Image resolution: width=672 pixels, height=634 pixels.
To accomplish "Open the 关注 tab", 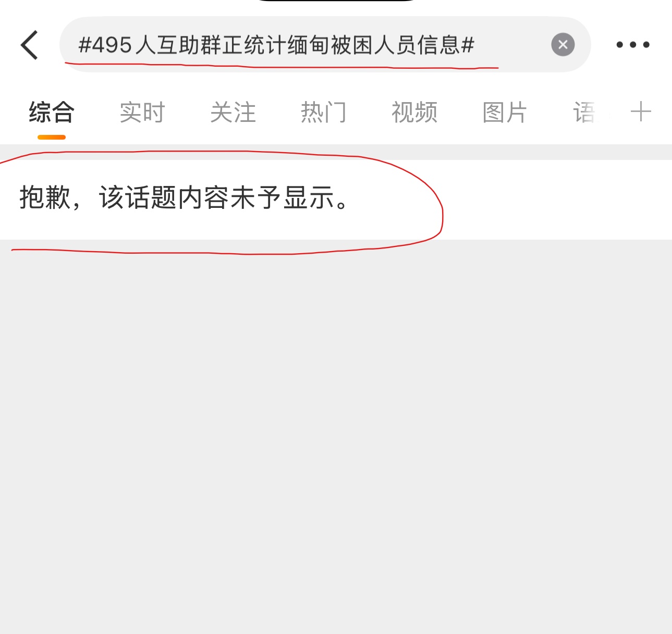I will (233, 113).
